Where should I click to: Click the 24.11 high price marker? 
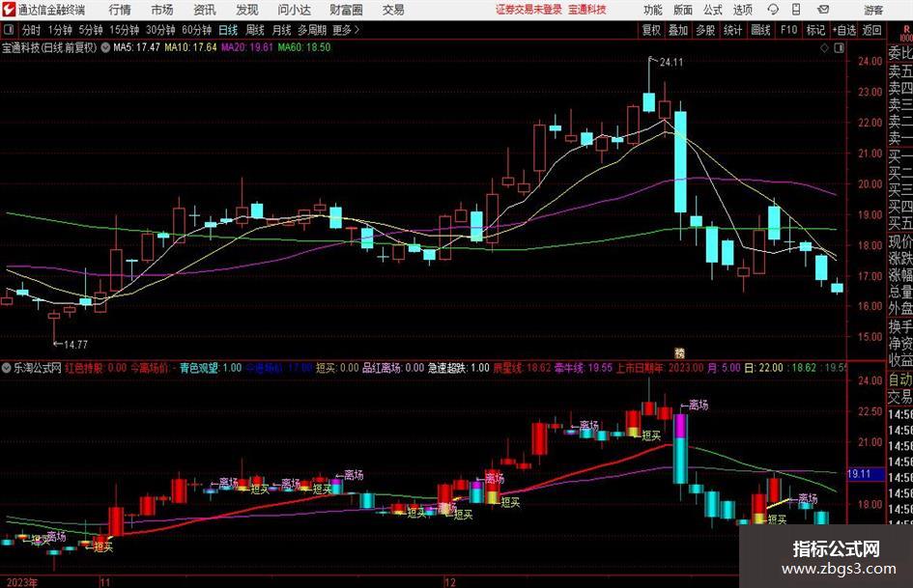[x=670, y=62]
